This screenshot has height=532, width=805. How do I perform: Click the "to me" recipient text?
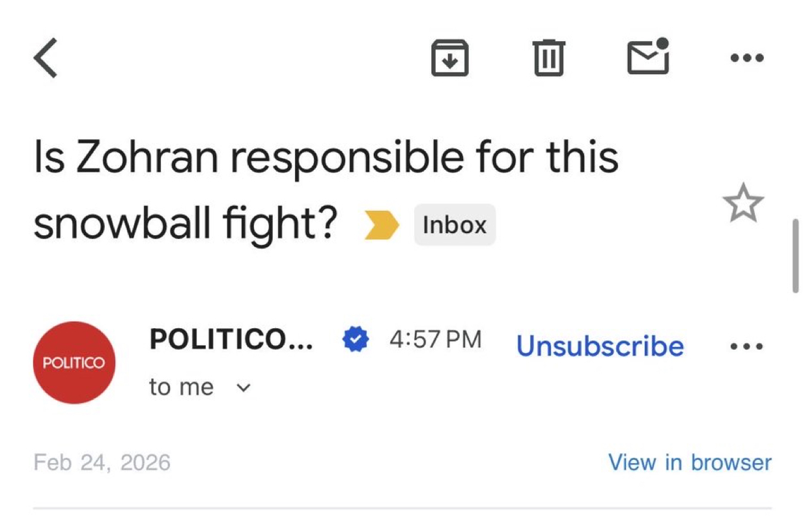[181, 387]
